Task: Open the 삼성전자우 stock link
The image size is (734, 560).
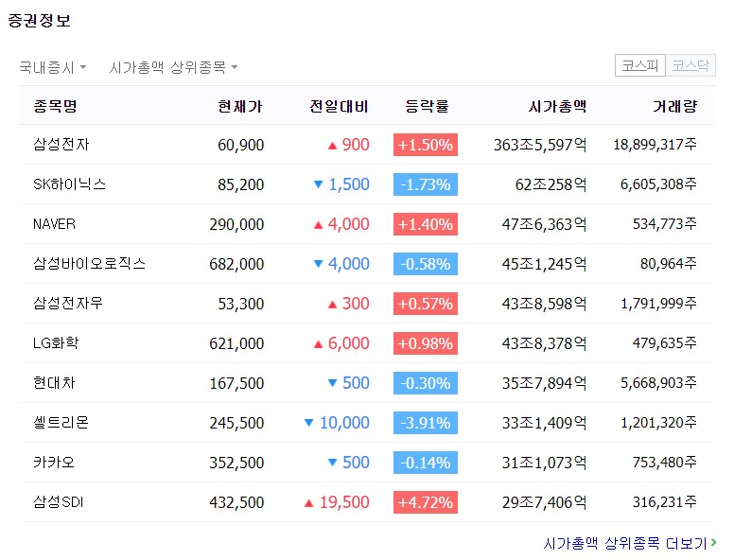Action: 68,304
